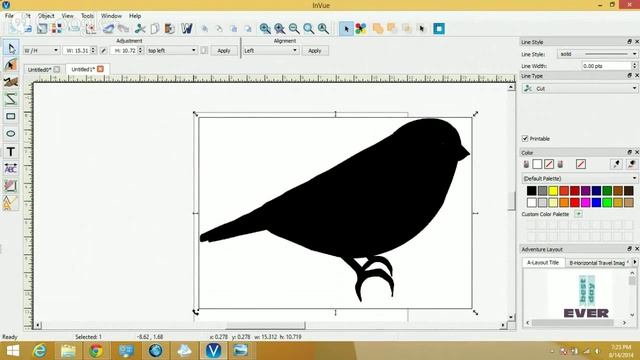Select the Ellipse shape tool
This screenshot has height=360, width=640.
(11, 133)
